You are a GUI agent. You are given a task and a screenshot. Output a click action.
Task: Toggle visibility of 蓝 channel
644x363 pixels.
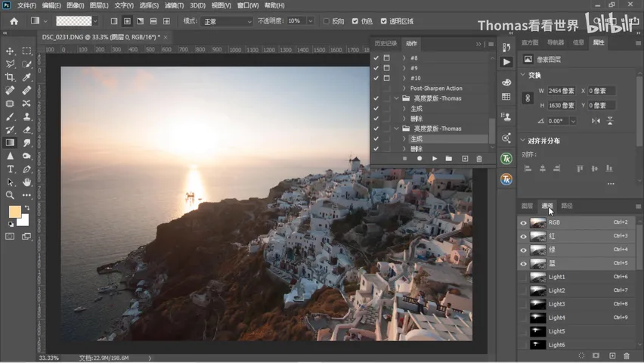coord(523,263)
